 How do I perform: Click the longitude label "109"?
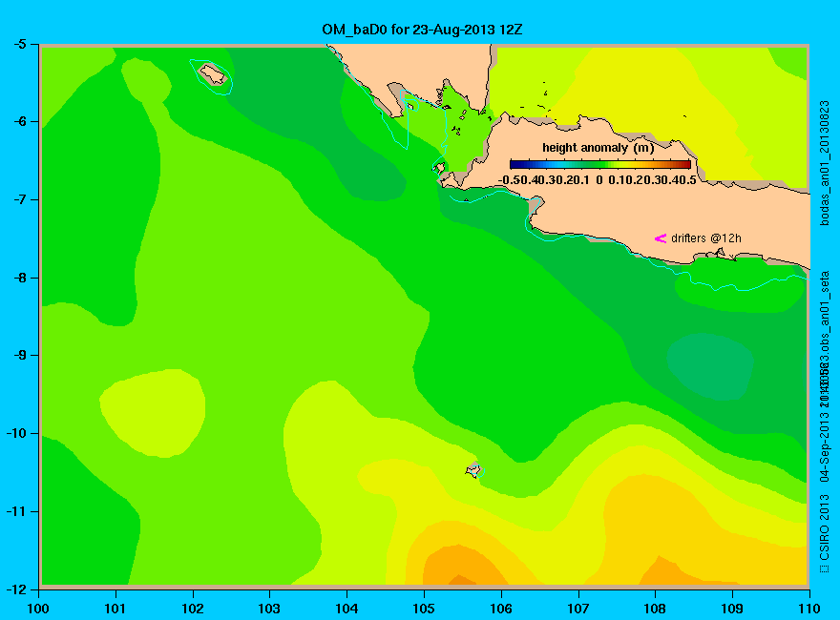click(x=732, y=609)
